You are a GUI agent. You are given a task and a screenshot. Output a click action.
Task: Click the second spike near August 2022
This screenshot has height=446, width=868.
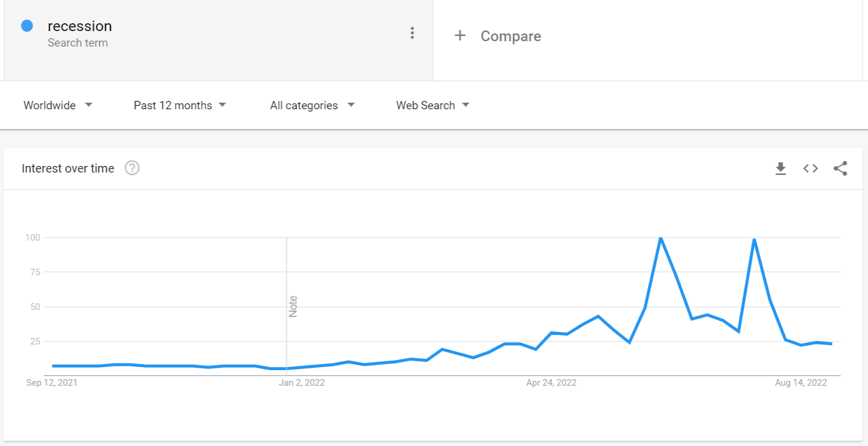754,238
